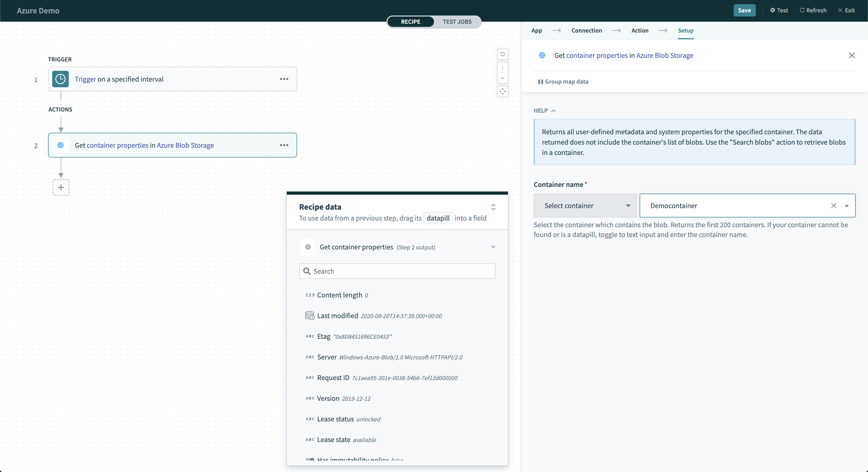Screen dimensions: 868x472
Task: Collapse the Get container properties output
Action: (x=493, y=247)
